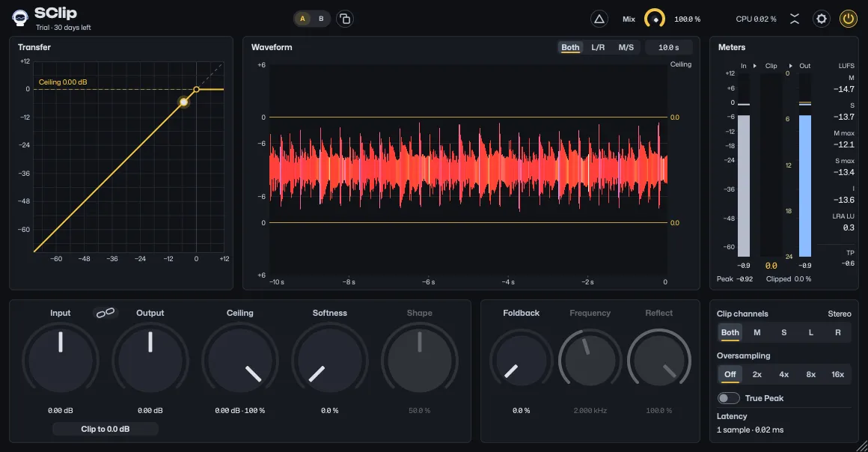868x452 pixels.
Task: Click the Ceiling 0.00 dB label on transfer graph
Action: point(63,82)
